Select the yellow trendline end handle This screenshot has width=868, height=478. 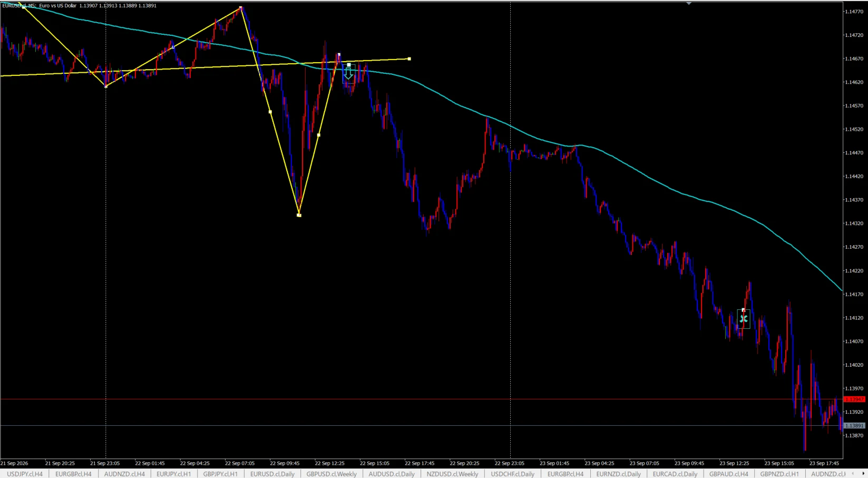point(409,58)
